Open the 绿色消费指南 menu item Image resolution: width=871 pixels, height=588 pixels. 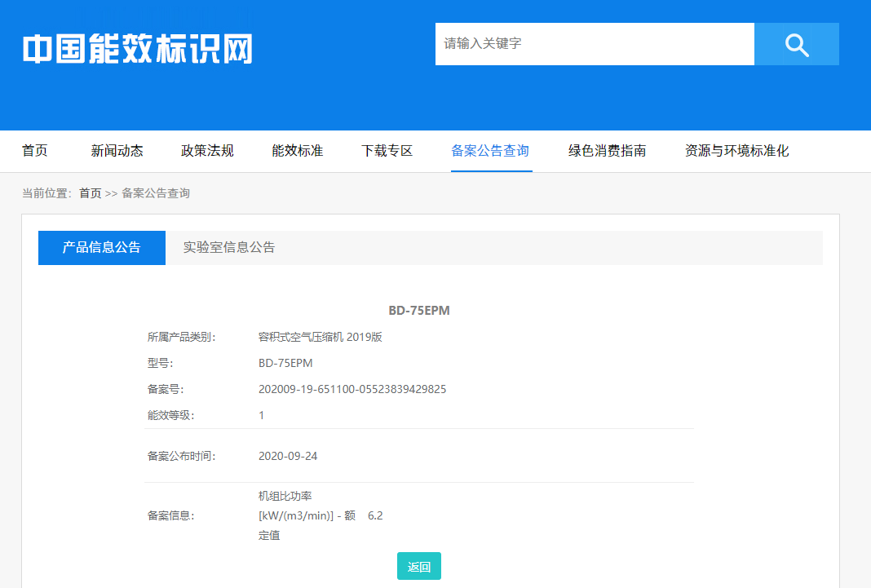coord(606,151)
